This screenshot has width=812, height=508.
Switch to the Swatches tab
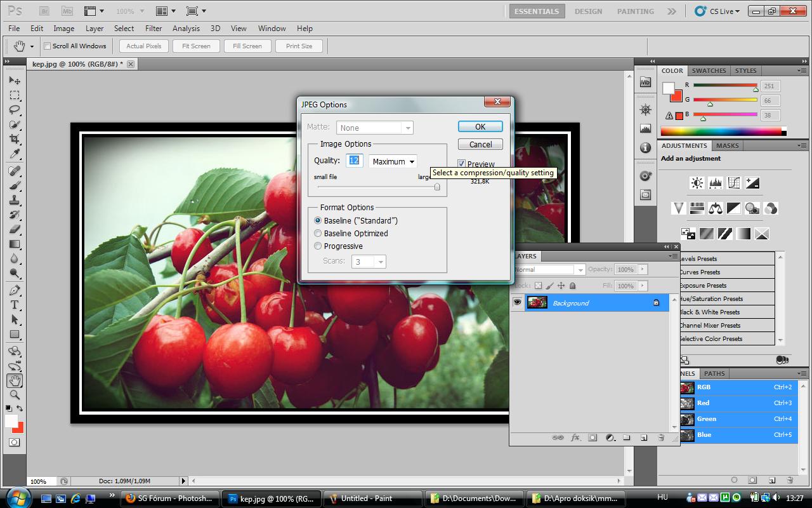coord(709,70)
